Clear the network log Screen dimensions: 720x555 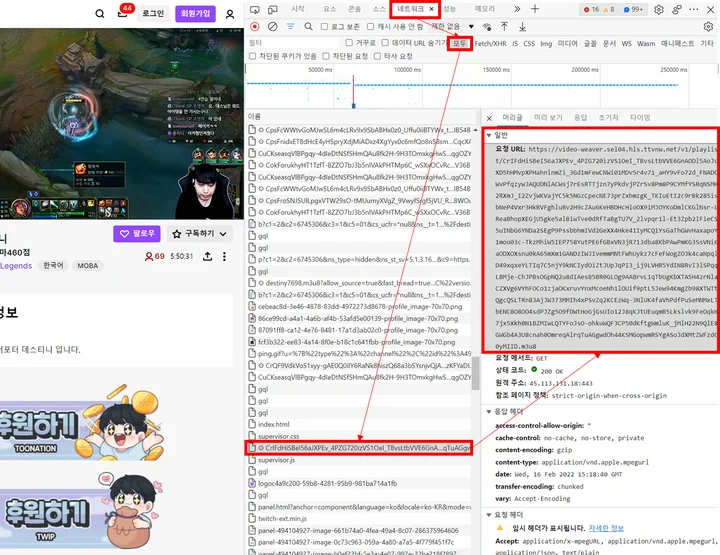click(274, 26)
